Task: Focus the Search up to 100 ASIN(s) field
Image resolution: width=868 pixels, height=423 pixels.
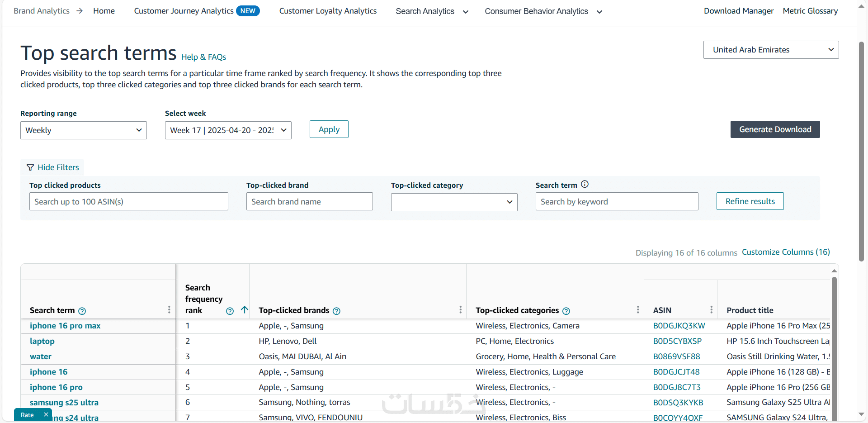Action: pos(129,201)
